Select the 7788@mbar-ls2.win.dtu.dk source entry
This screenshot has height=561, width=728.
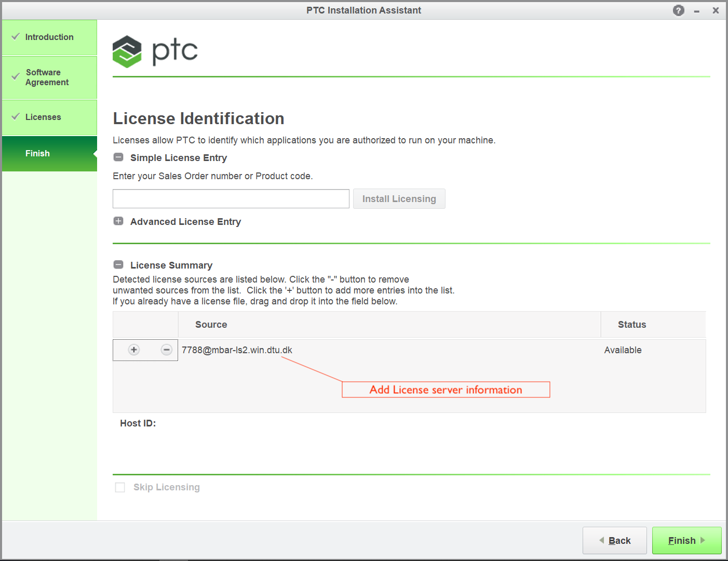(x=237, y=350)
